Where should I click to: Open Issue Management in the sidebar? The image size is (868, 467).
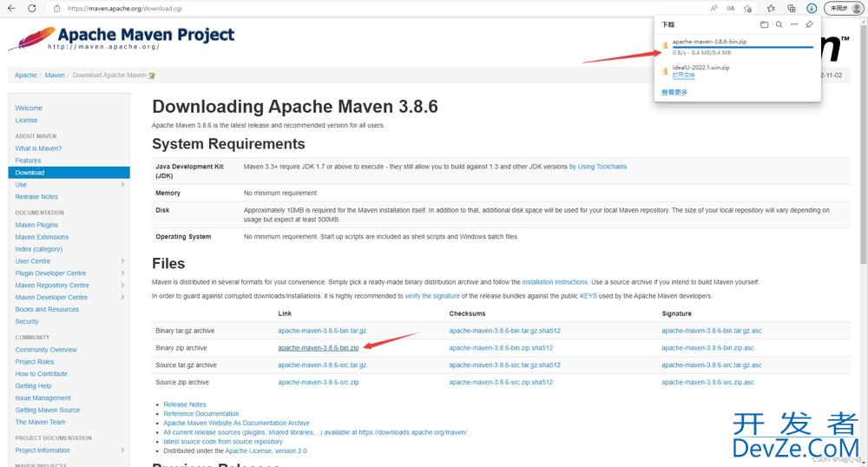click(43, 398)
